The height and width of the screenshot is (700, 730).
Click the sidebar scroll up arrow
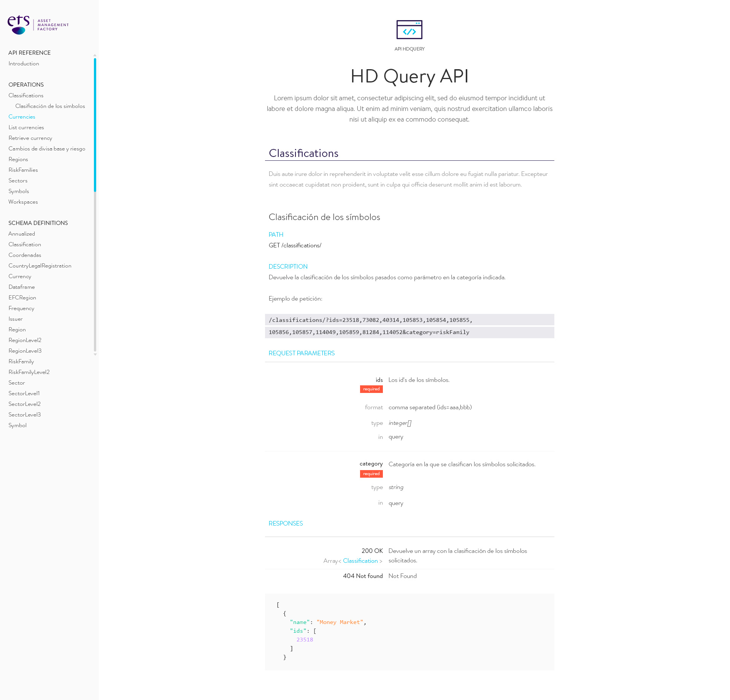95,55
